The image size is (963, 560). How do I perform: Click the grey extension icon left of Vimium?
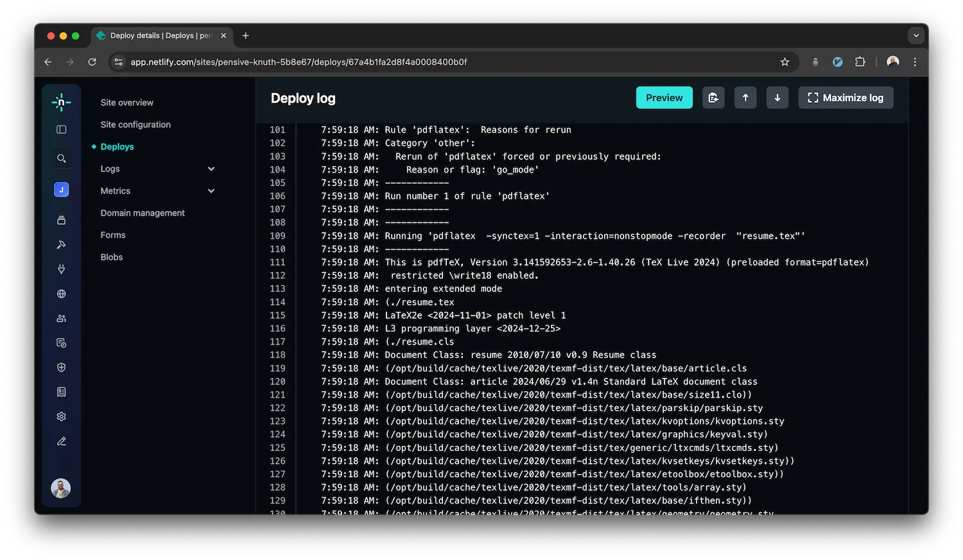[815, 62]
